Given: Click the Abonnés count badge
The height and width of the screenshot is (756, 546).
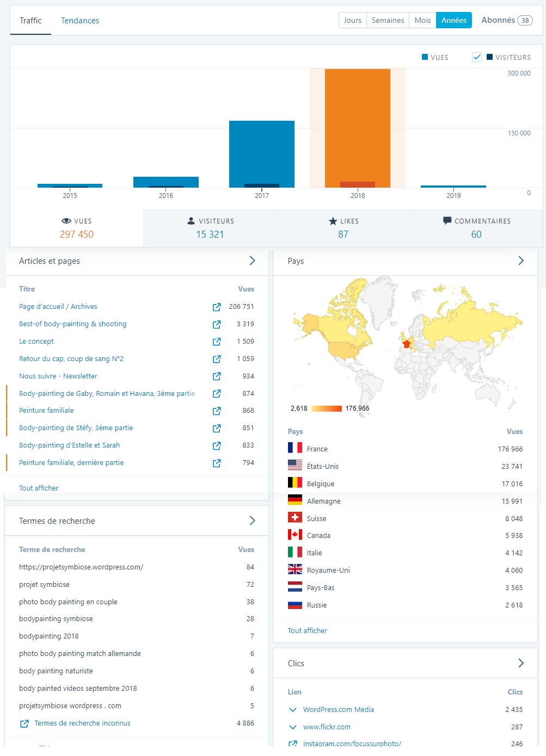Looking at the screenshot, I should pyautogui.click(x=525, y=21).
